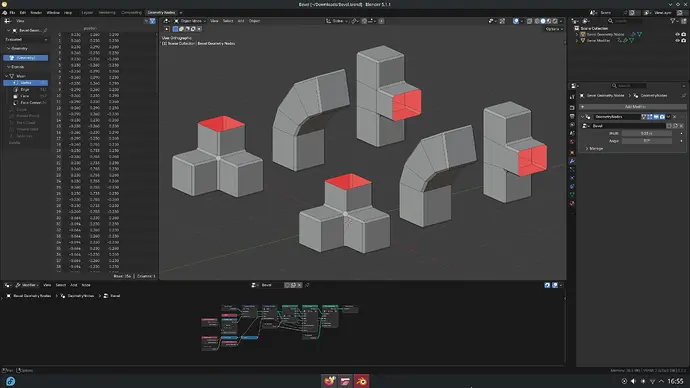Collapse the GeometryNodes modifier panel
690x388 pixels.
(x=582, y=117)
